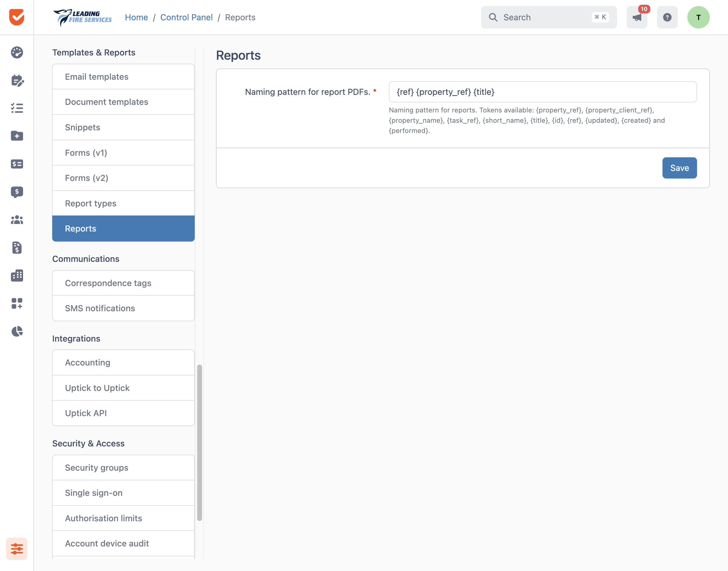
Task: Open Uptick to Uptick integration
Action: click(x=123, y=388)
